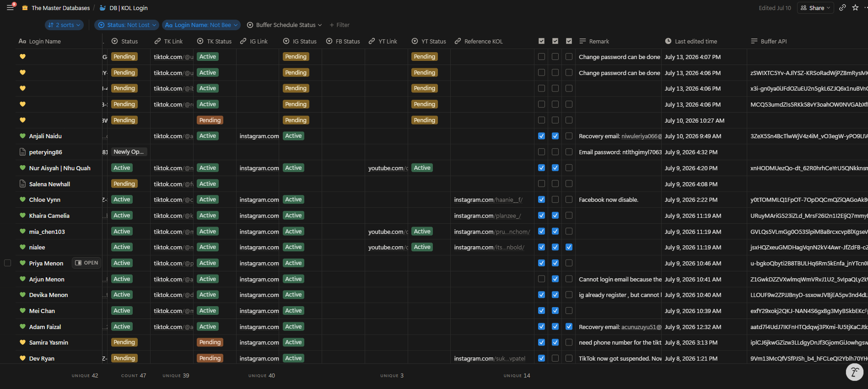
Task: Toggle second checkbox in Dev Ryan row
Action: click(x=555, y=358)
